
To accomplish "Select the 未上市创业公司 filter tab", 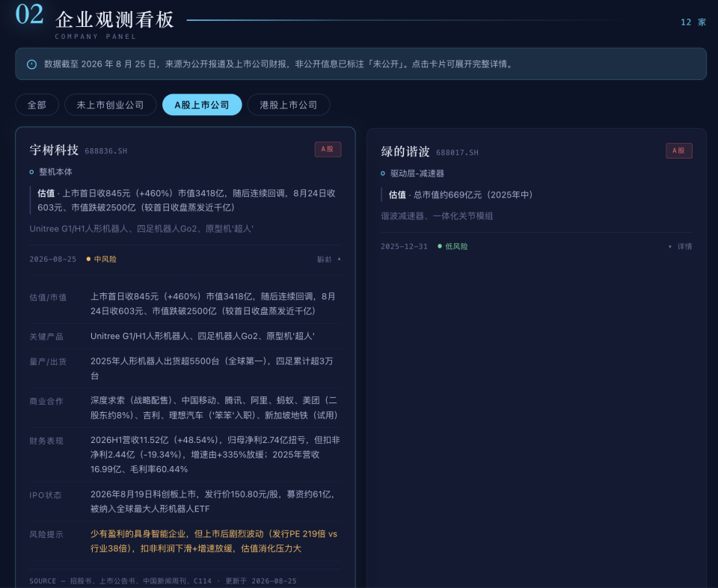I will coord(111,105).
